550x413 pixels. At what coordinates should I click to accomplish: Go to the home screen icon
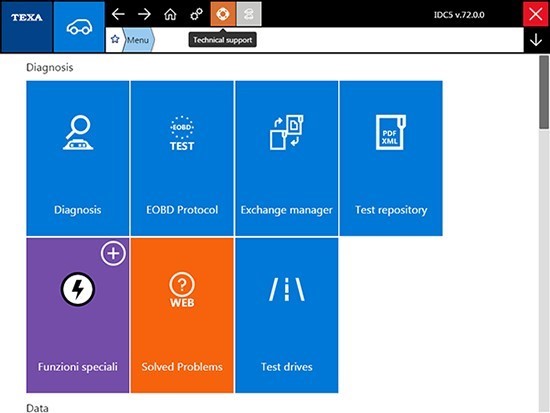click(x=170, y=14)
